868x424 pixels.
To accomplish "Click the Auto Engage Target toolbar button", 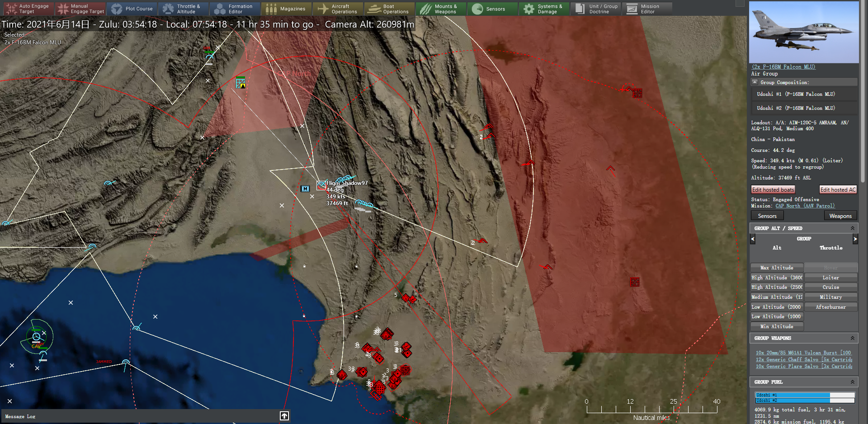I will [28, 9].
